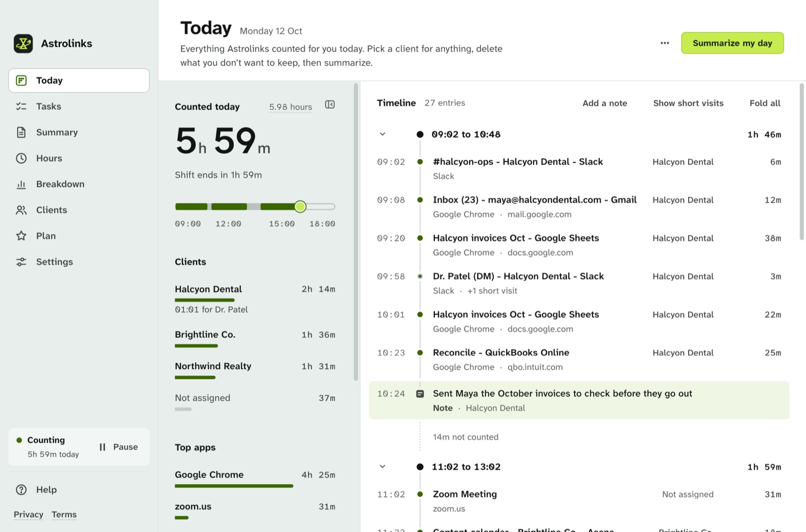This screenshot has height=532, width=806.
Task: Click zoom.us in Top apps
Action: click(x=255, y=510)
